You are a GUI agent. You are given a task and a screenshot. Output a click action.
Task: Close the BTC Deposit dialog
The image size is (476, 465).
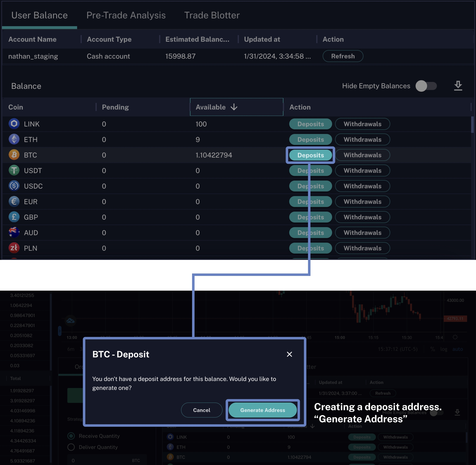289,354
